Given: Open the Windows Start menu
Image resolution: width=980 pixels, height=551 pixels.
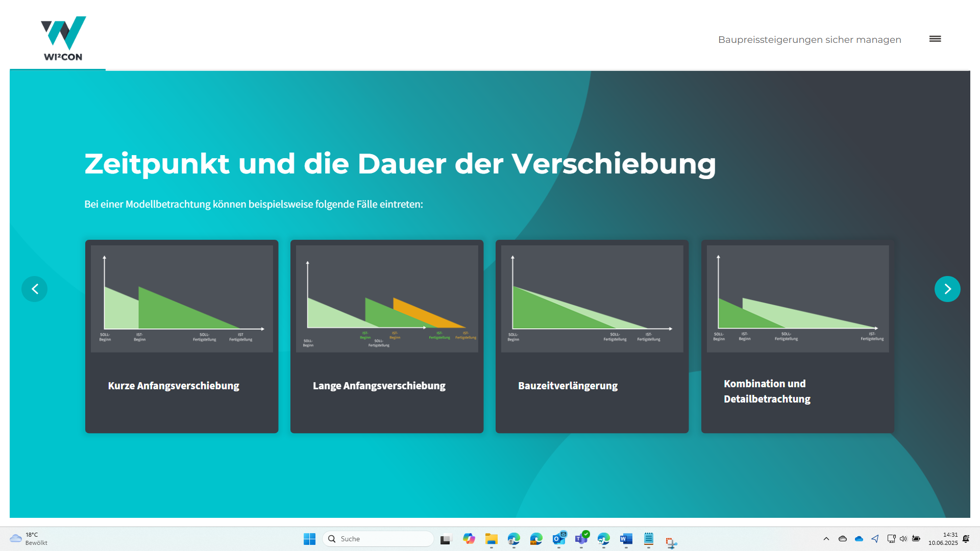Looking at the screenshot, I should 309,539.
